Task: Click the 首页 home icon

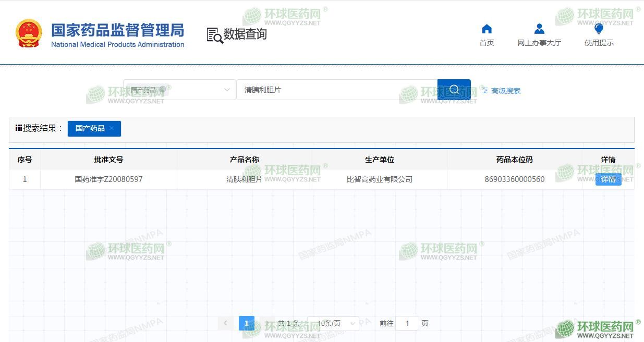Action: click(487, 29)
